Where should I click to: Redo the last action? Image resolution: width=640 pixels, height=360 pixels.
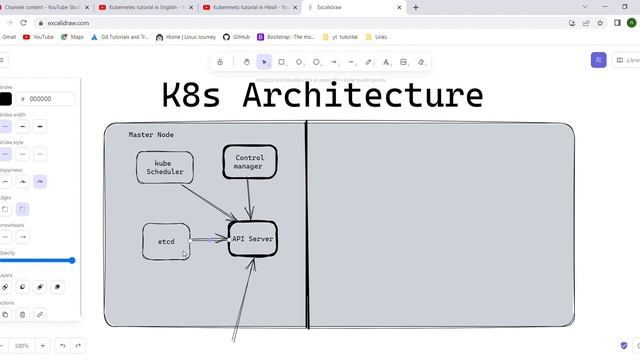point(78,346)
